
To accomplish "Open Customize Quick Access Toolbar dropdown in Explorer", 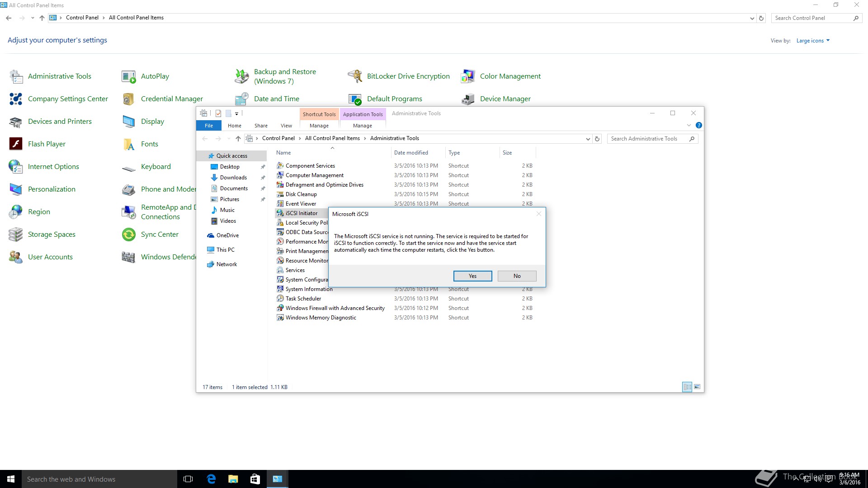I will click(x=236, y=113).
